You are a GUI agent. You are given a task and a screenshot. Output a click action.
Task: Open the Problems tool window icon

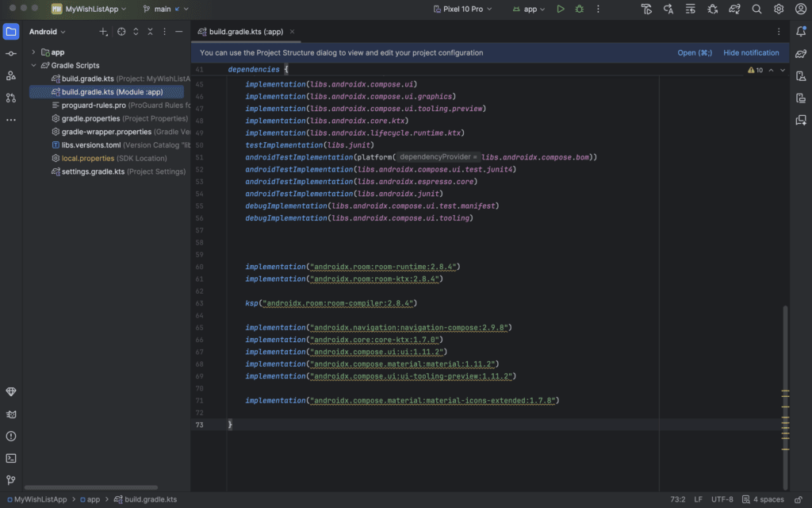pyautogui.click(x=11, y=437)
